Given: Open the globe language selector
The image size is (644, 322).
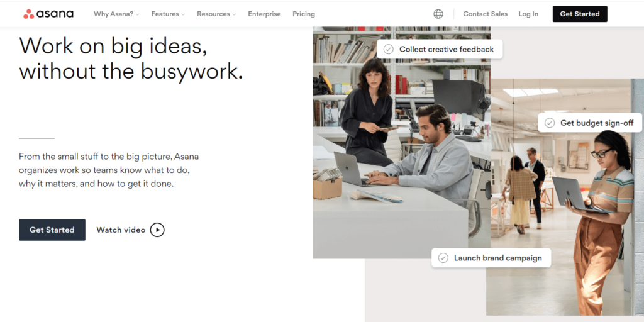Looking at the screenshot, I should click(438, 14).
